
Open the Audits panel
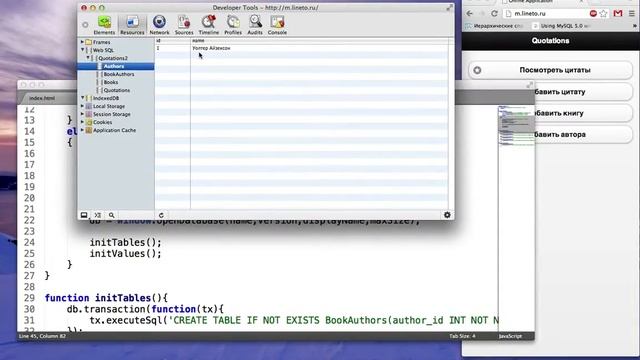255,25
